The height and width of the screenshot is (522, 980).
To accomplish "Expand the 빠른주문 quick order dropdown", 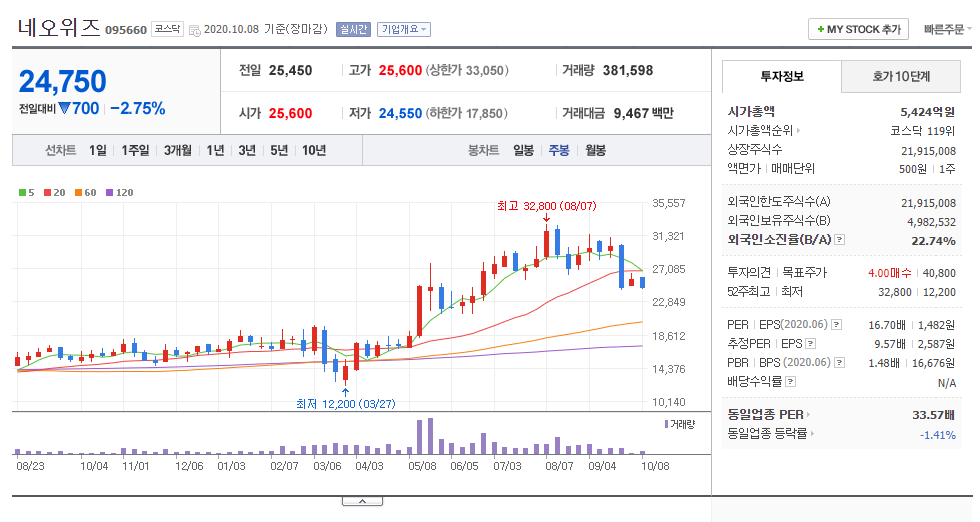I will [x=948, y=29].
